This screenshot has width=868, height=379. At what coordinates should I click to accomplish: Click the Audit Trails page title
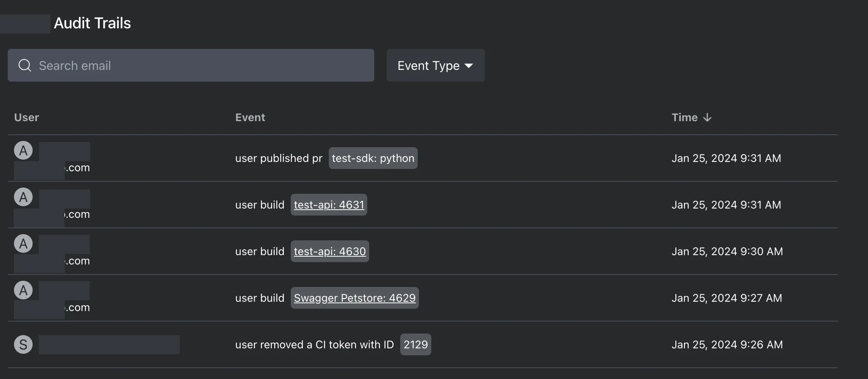pos(92,23)
